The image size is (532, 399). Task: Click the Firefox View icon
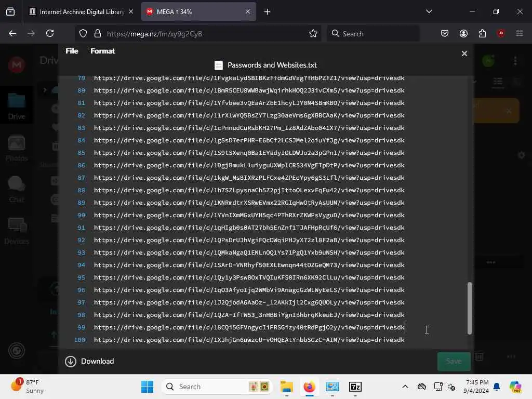point(10,12)
